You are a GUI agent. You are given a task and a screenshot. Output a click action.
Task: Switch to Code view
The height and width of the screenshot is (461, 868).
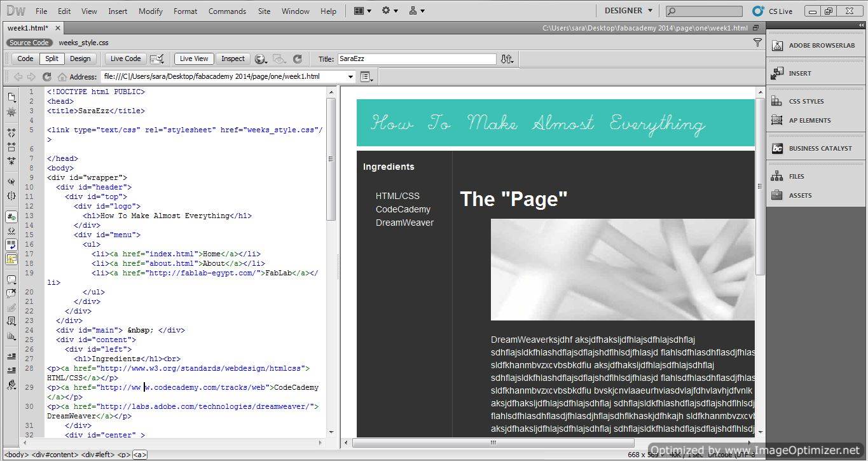pos(25,58)
